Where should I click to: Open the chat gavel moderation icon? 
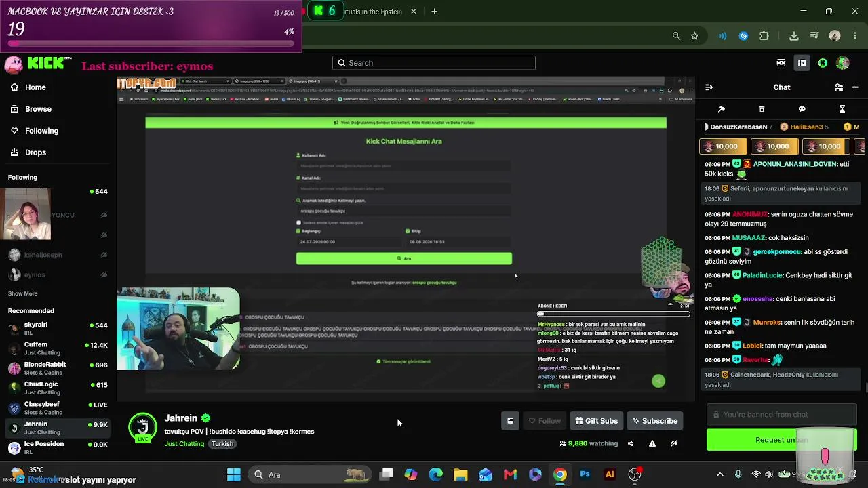pos(722,109)
